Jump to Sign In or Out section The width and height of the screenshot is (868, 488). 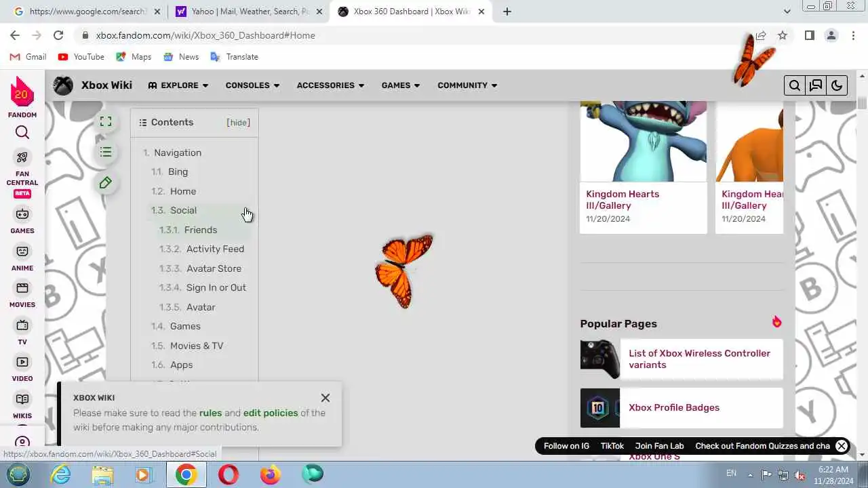coord(216,288)
